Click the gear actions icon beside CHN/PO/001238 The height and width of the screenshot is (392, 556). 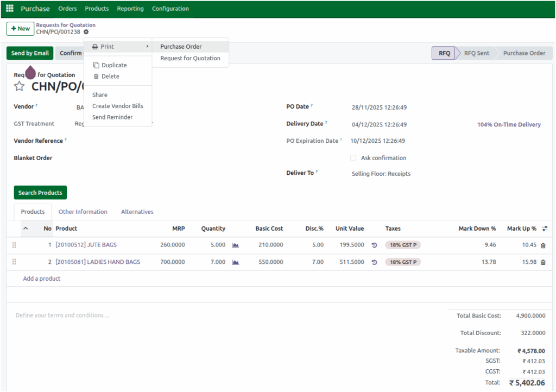click(85, 32)
